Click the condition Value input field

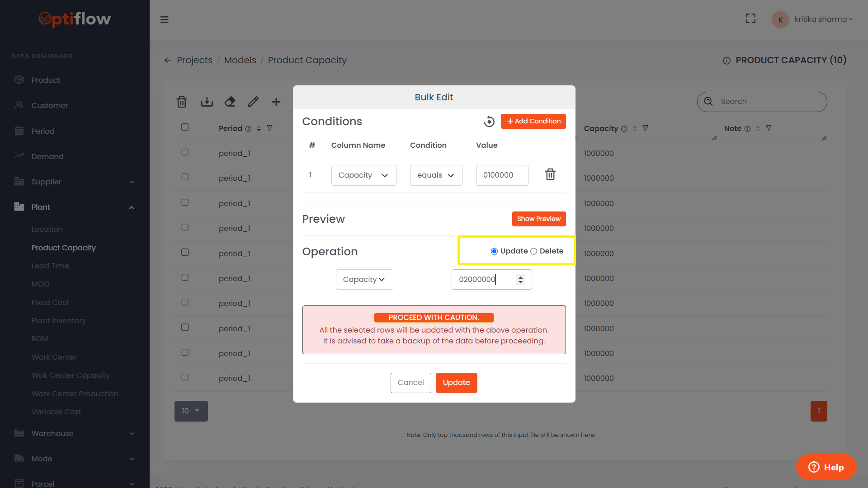point(502,175)
